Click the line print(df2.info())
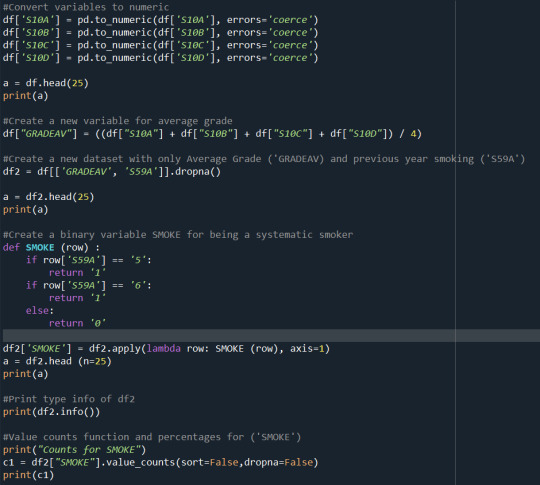The image size is (540, 485). click(52, 412)
